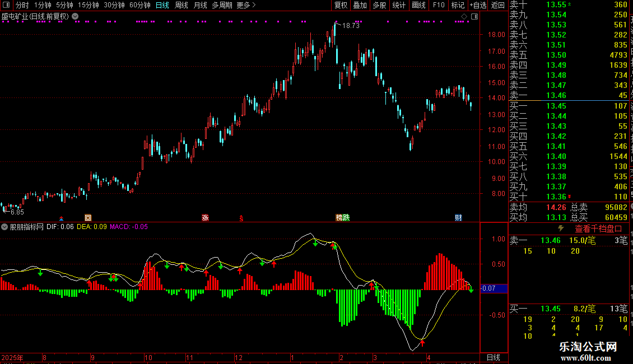Click the 买均 average price 13.13
633x364 pixels.
point(556,217)
